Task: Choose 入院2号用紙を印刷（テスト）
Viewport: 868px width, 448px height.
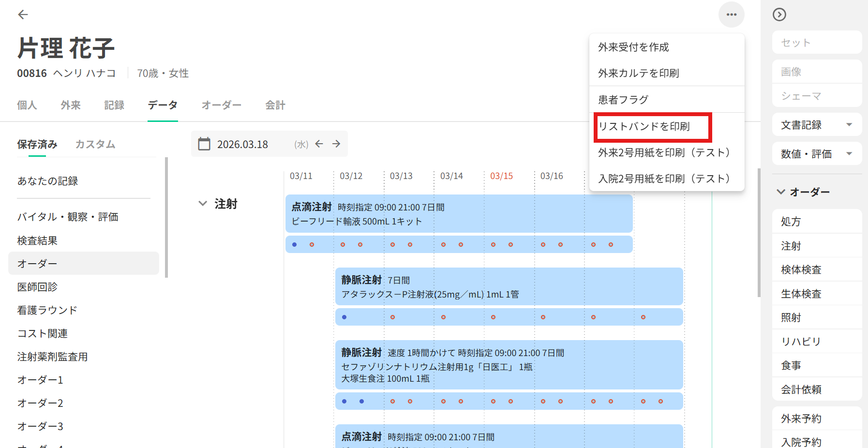Action: [x=667, y=179]
